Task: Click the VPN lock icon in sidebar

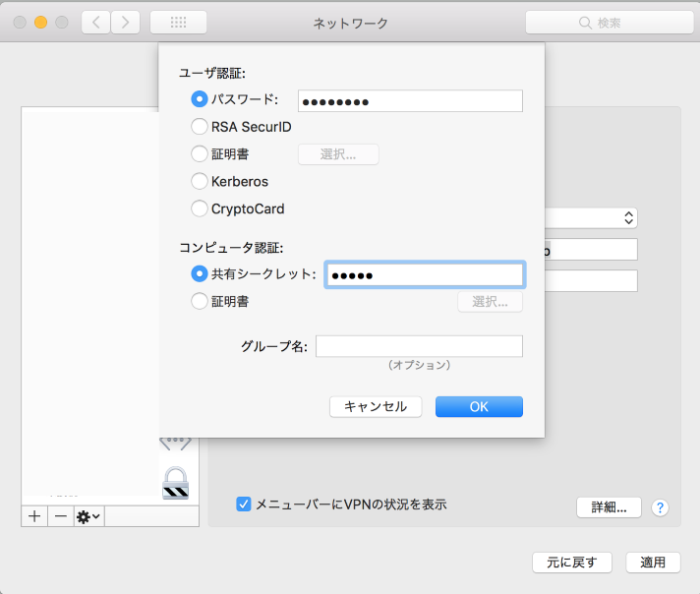Action: [x=175, y=481]
